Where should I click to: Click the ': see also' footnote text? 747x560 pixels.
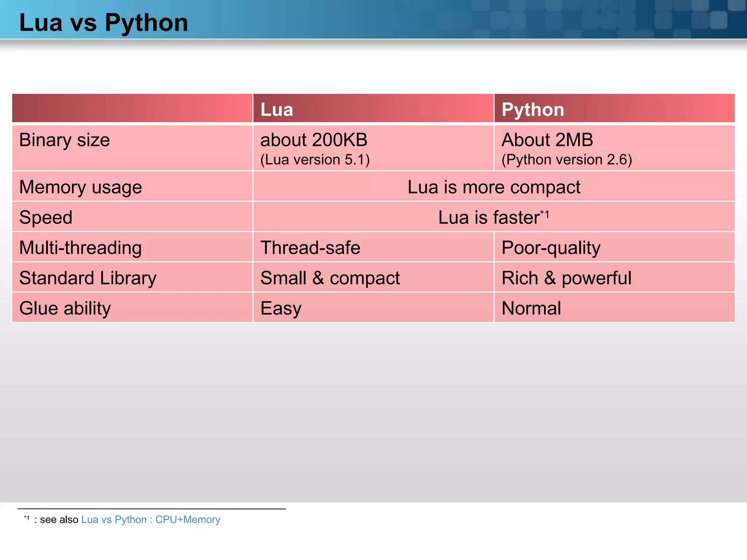tap(56, 519)
